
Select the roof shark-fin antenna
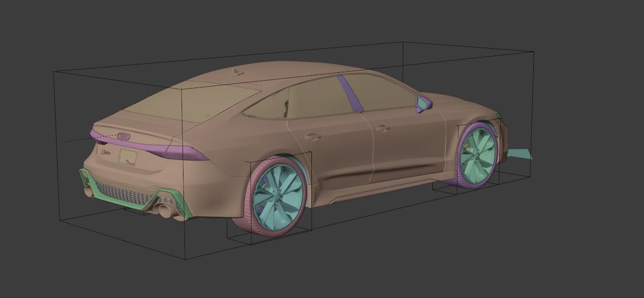click(238, 73)
